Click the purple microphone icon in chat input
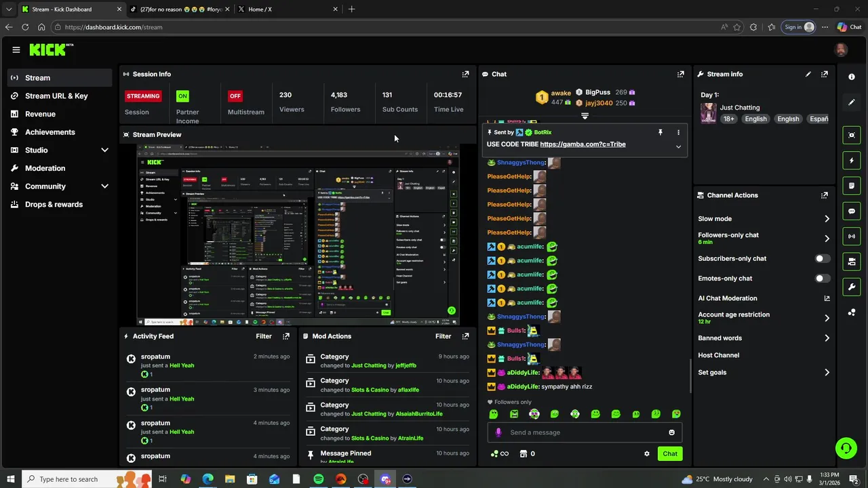Screen dimensions: 868x488 pos(498,432)
